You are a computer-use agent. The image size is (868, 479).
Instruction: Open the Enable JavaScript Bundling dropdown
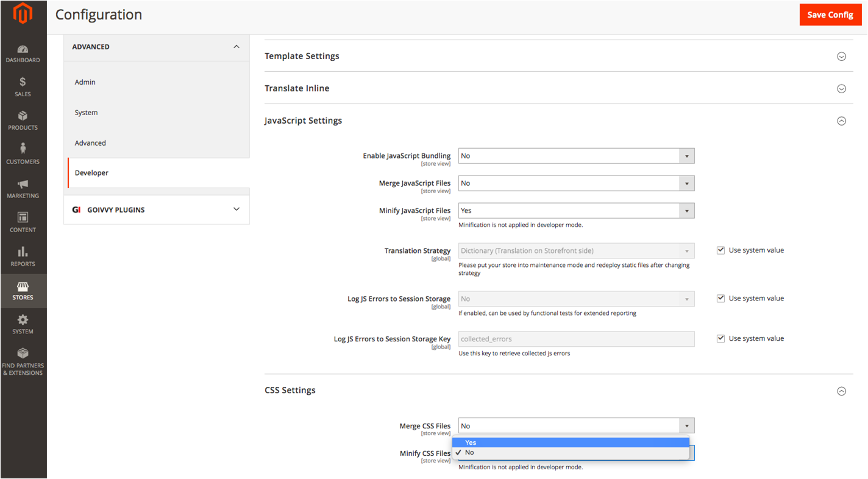576,156
